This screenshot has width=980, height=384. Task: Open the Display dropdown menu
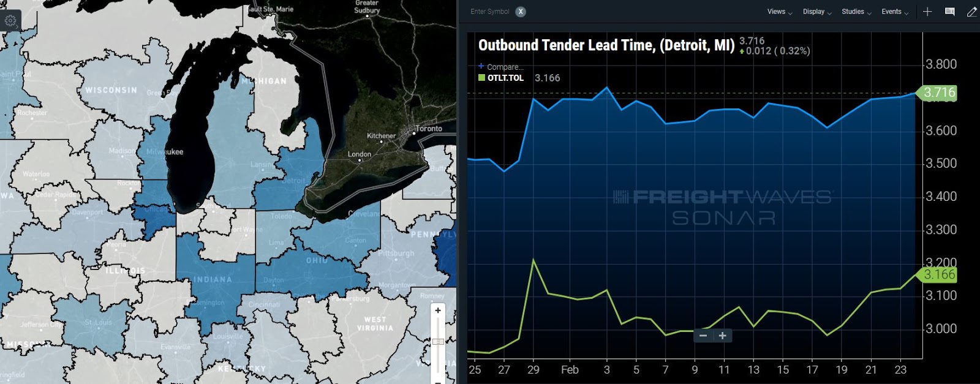click(x=816, y=12)
